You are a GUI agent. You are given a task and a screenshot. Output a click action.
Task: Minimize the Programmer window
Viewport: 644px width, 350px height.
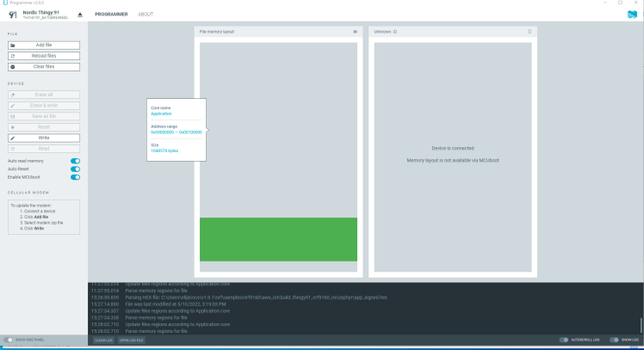pyautogui.click(x=605, y=3)
